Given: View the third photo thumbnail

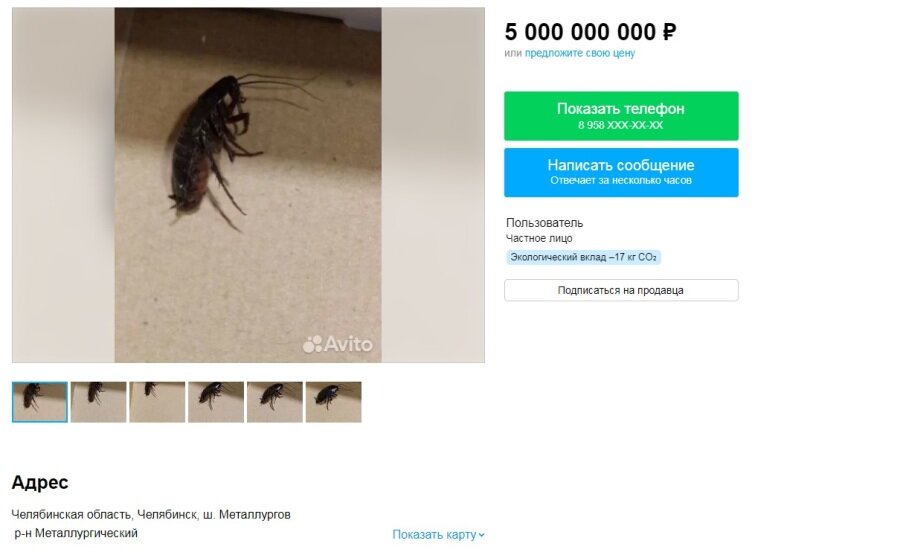Looking at the screenshot, I should coord(157,402).
